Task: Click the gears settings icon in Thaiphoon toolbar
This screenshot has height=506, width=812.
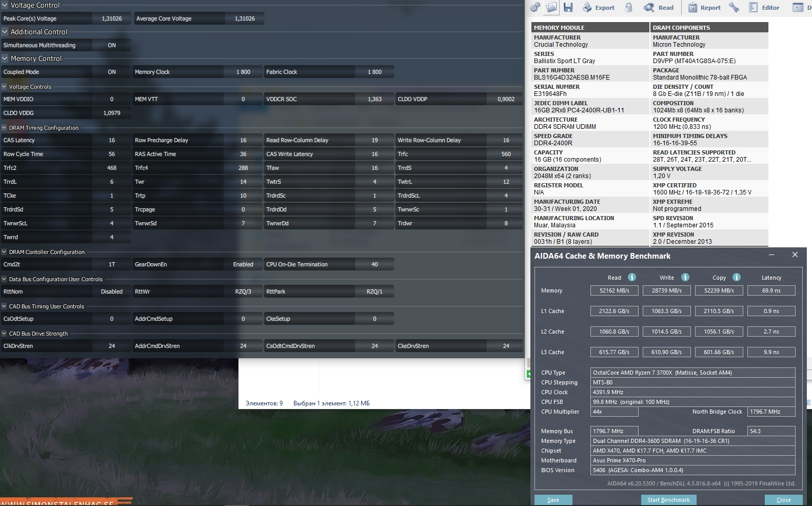Action: pos(535,7)
